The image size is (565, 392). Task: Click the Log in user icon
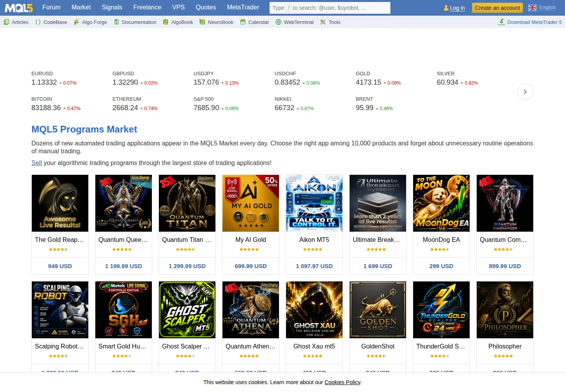tap(446, 8)
